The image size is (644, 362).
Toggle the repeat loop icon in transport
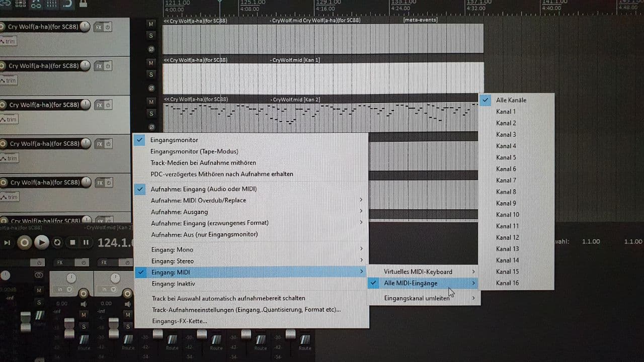57,242
